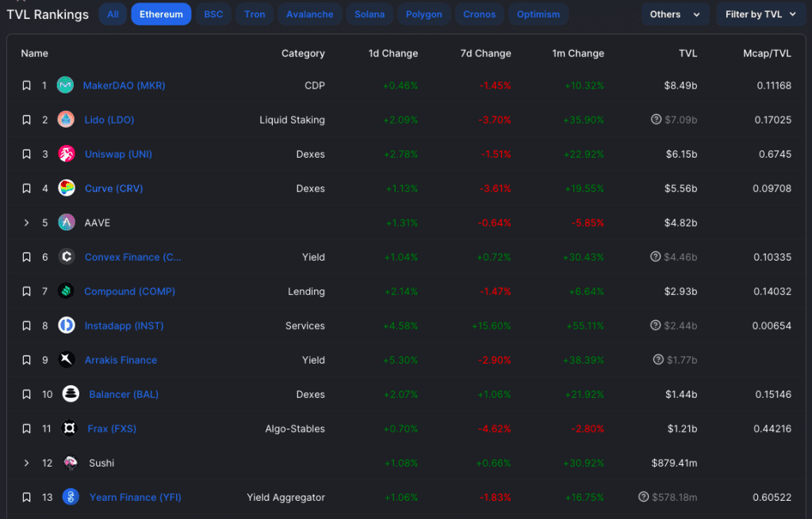Click the Frax logo icon

pos(70,428)
